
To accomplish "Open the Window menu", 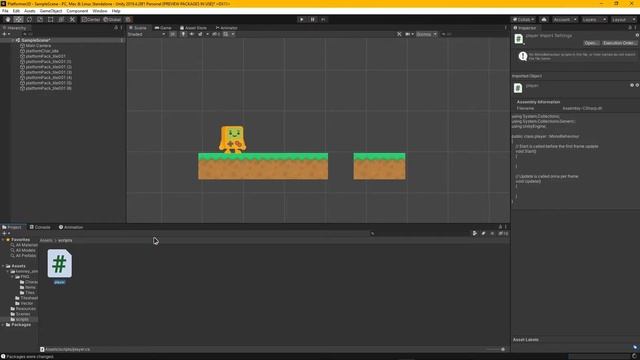I will pyautogui.click(x=100, y=11).
